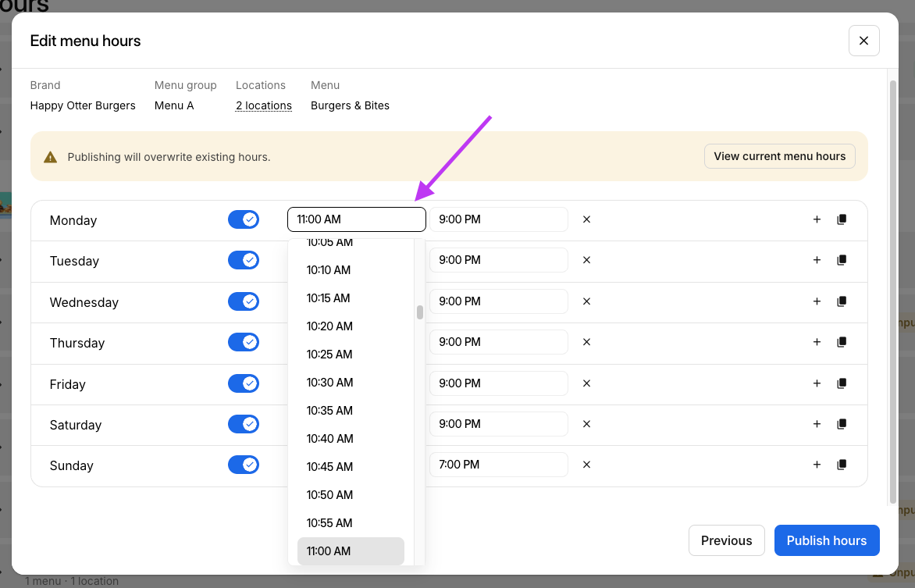Screen dimensions: 915x588
Task: Disable the Monday toggle switch
Action: [x=244, y=219]
